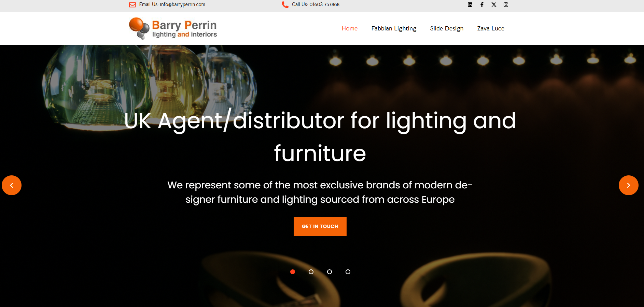
Task: Go to previous slide with left arrow
Action: (12, 185)
